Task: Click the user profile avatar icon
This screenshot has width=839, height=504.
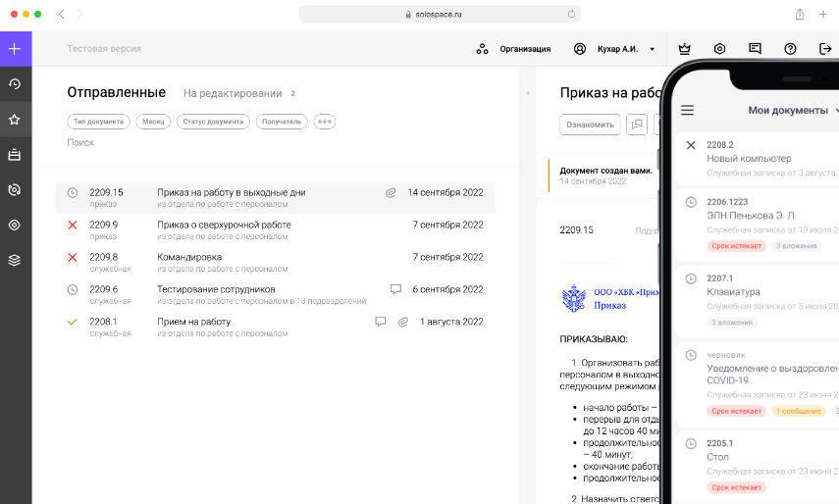Action: tap(580, 49)
